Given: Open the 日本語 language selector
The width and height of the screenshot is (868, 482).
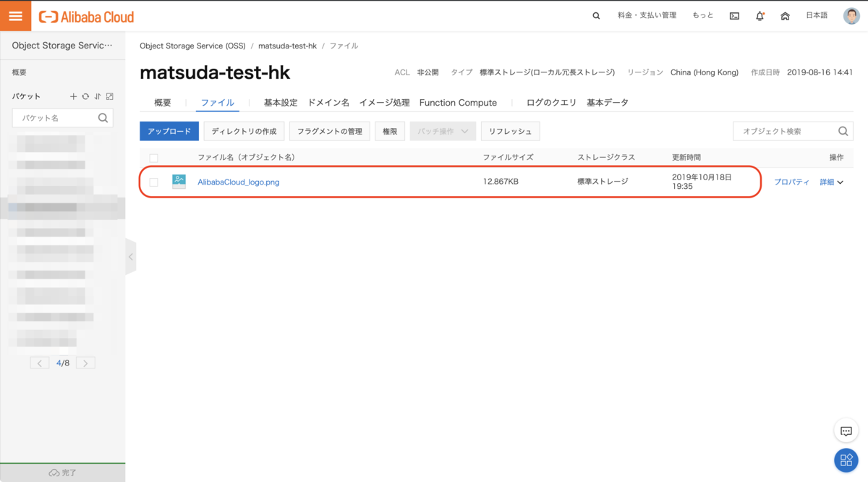Looking at the screenshot, I should click(x=817, y=15).
